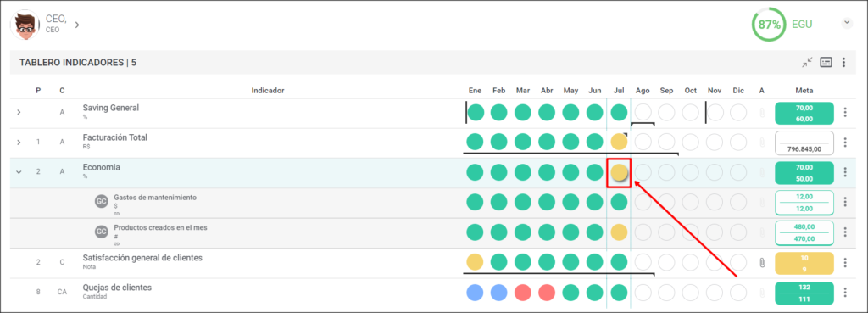Click the Indicador column header

pos(268,90)
